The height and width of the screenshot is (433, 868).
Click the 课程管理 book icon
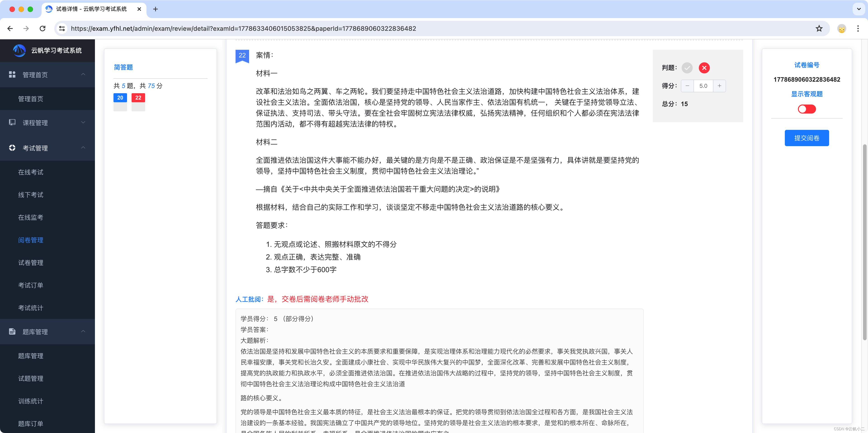[12, 122]
